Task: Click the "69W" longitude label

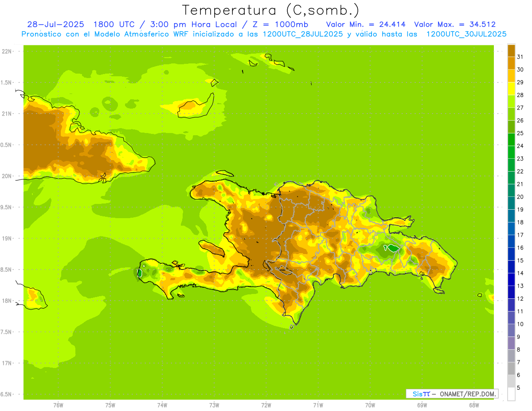Action: [x=422, y=405]
